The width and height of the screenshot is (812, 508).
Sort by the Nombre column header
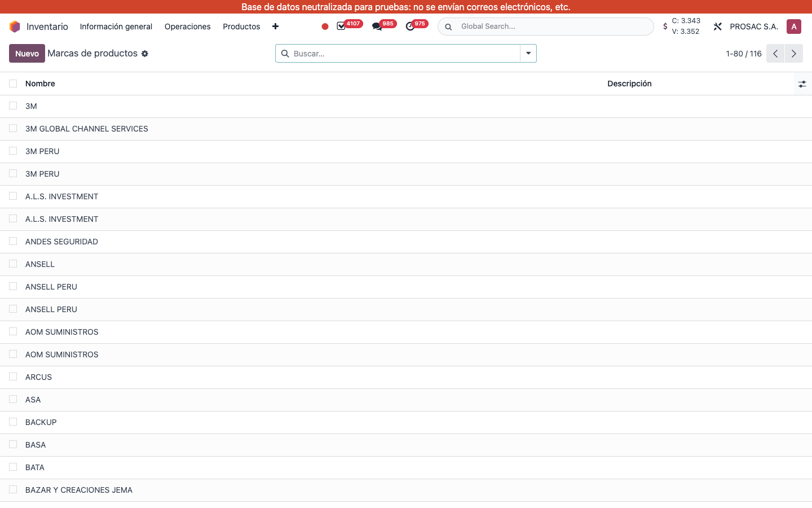[40, 84]
